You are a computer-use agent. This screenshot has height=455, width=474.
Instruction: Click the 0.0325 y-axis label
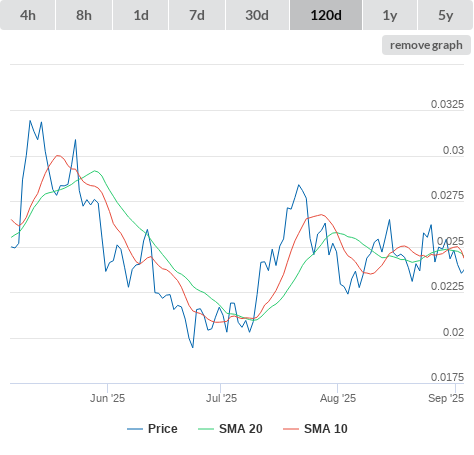click(x=447, y=104)
